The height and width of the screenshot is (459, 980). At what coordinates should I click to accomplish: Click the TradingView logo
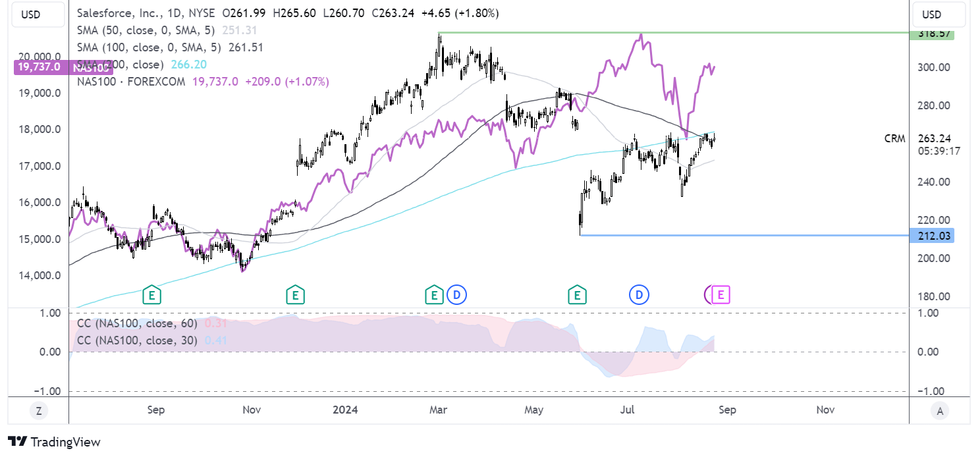click(x=54, y=442)
